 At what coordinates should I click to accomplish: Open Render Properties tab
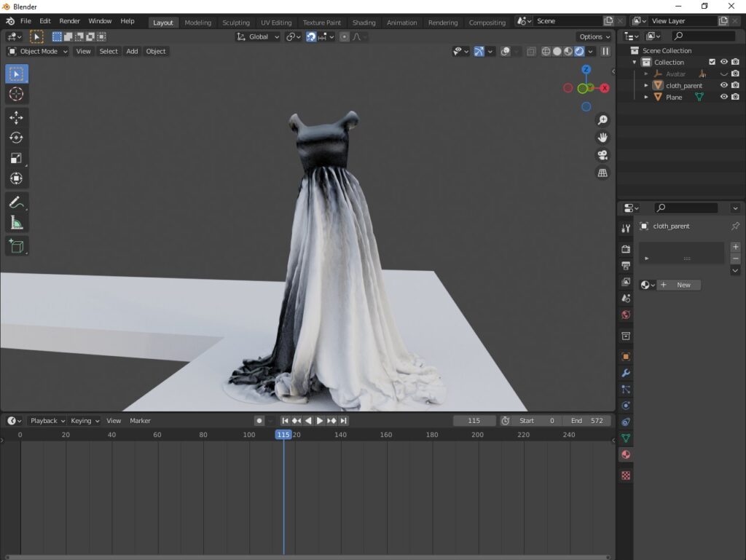tap(625, 248)
